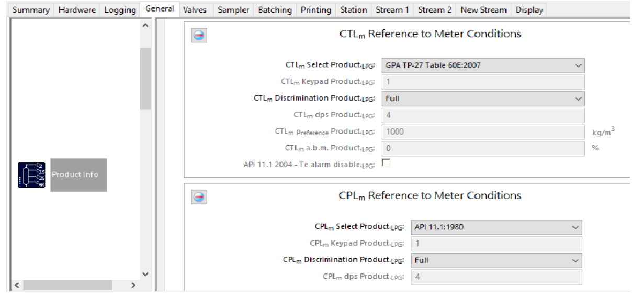Click the left panel scroll down arrow
Image resolution: width=644 pixels, height=296 pixels.
pos(145,274)
